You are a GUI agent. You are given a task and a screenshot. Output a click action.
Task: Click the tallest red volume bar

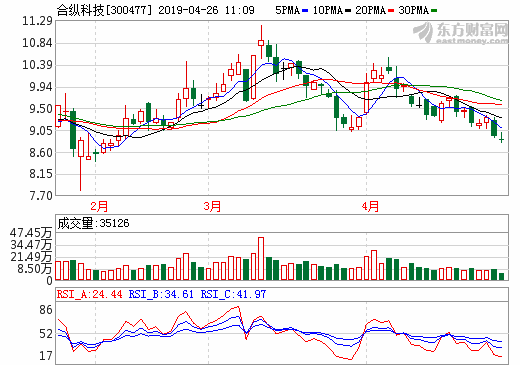(261, 259)
